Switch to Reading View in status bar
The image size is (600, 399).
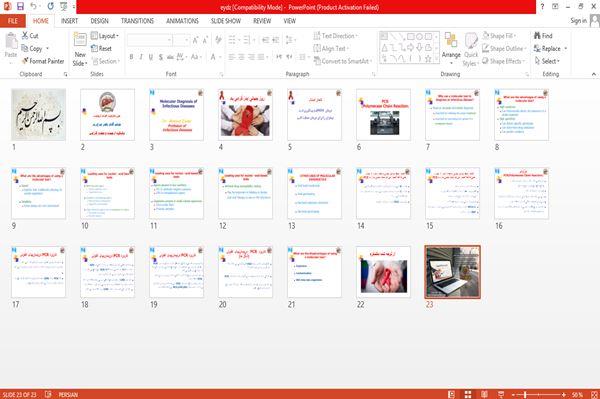tap(484, 394)
